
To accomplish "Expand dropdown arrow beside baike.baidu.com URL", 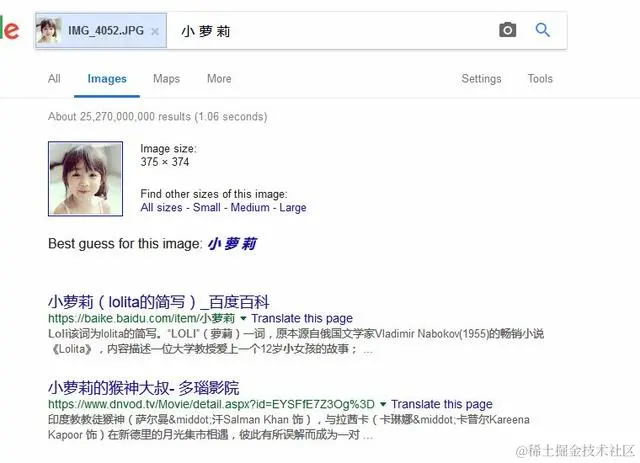I will click(x=243, y=318).
